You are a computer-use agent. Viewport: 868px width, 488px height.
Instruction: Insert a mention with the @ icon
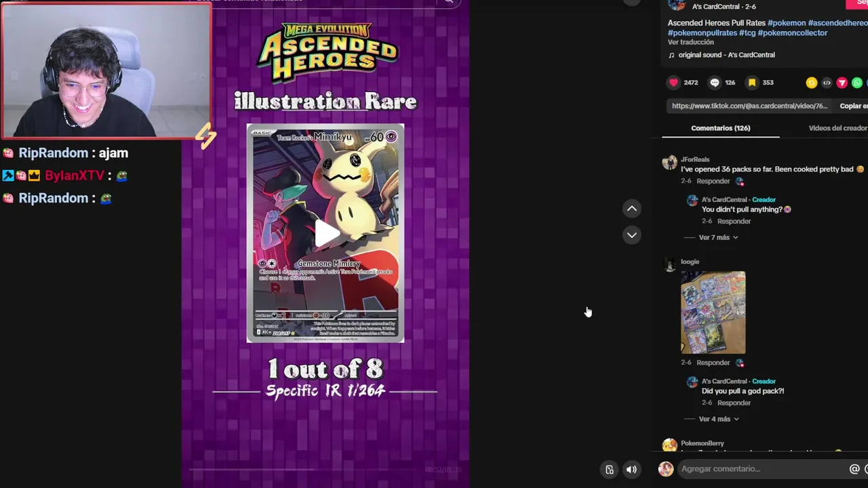pos(854,469)
